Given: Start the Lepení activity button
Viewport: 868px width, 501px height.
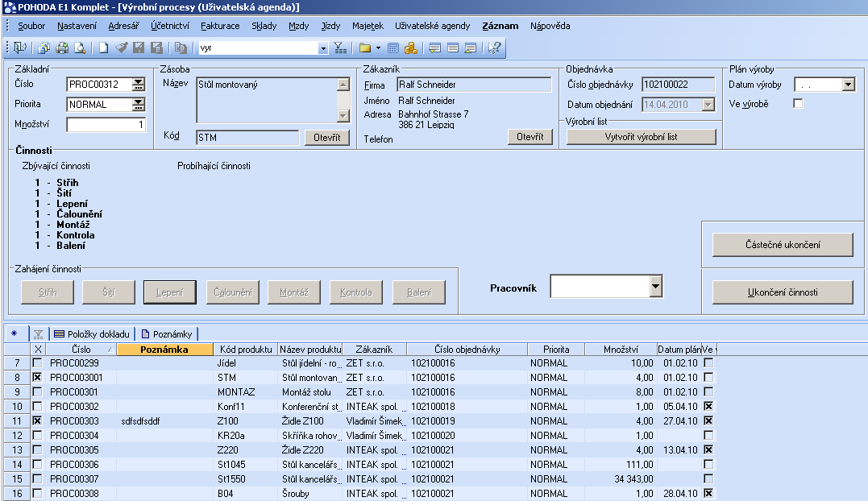Looking at the screenshot, I should [x=170, y=292].
